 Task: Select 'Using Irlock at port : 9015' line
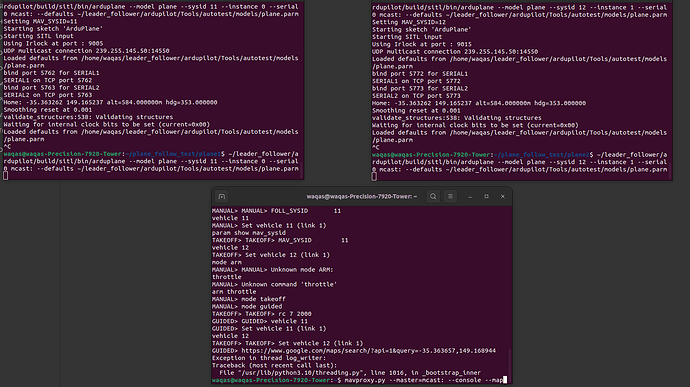pyautogui.click(x=422, y=44)
